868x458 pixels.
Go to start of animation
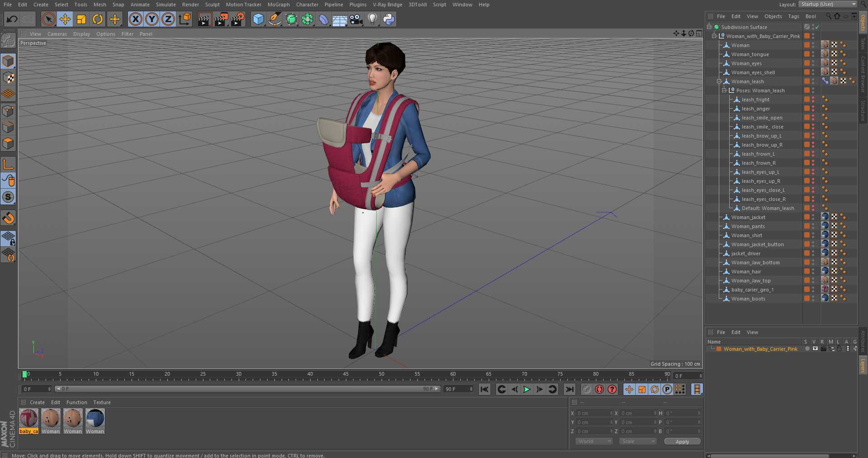pyautogui.click(x=485, y=389)
